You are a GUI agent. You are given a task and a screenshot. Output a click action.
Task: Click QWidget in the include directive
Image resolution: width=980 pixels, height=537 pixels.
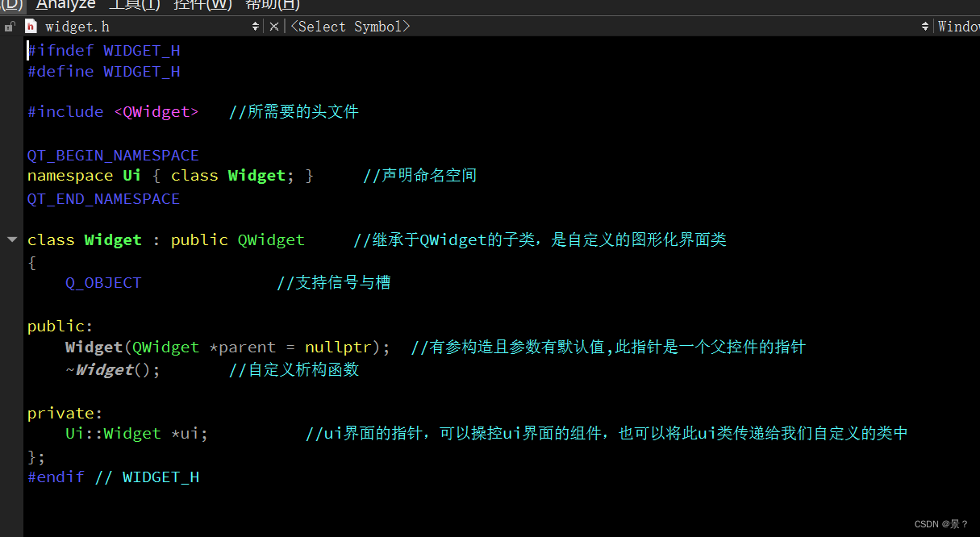(x=156, y=111)
